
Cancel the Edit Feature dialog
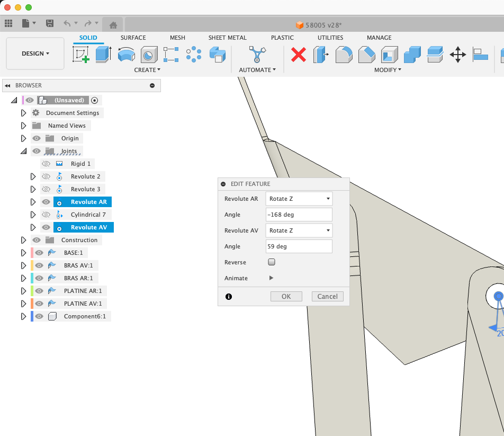[327, 296]
